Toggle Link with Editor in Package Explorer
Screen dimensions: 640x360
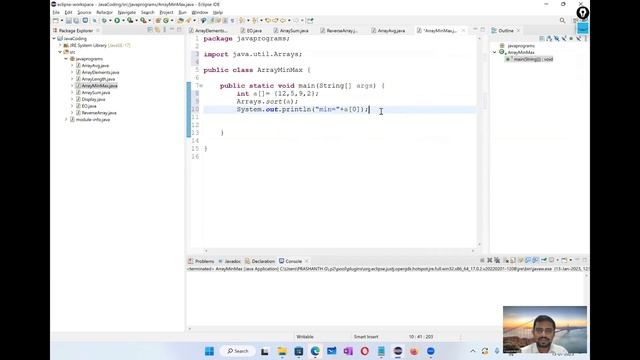tap(158, 30)
